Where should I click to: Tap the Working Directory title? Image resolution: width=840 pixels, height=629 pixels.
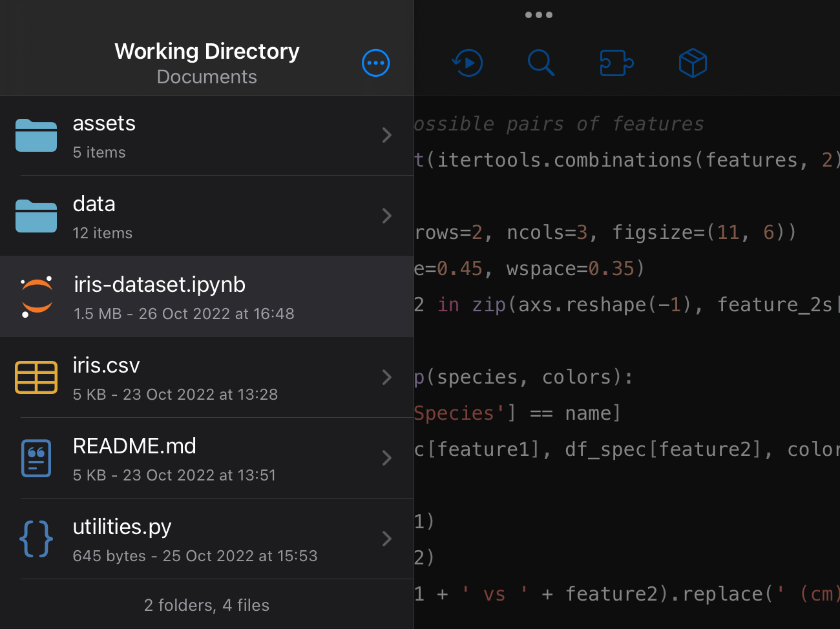tap(207, 52)
